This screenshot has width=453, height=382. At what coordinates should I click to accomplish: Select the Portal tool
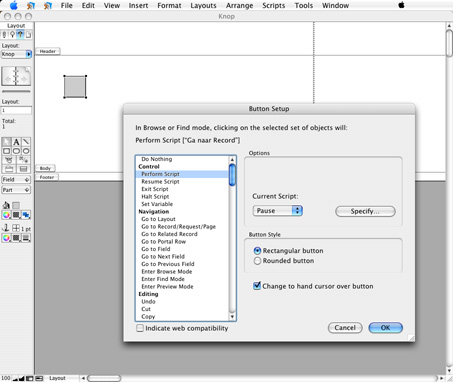(23, 169)
